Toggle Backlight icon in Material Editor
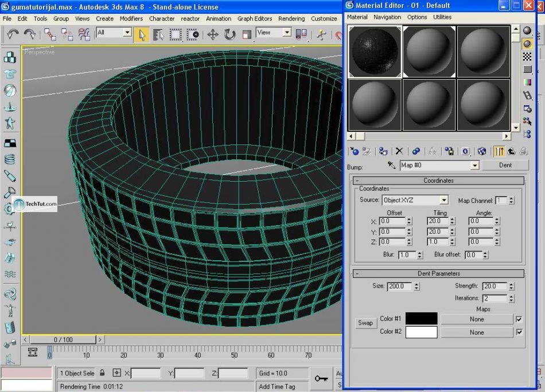The image size is (545, 392). tap(527, 44)
